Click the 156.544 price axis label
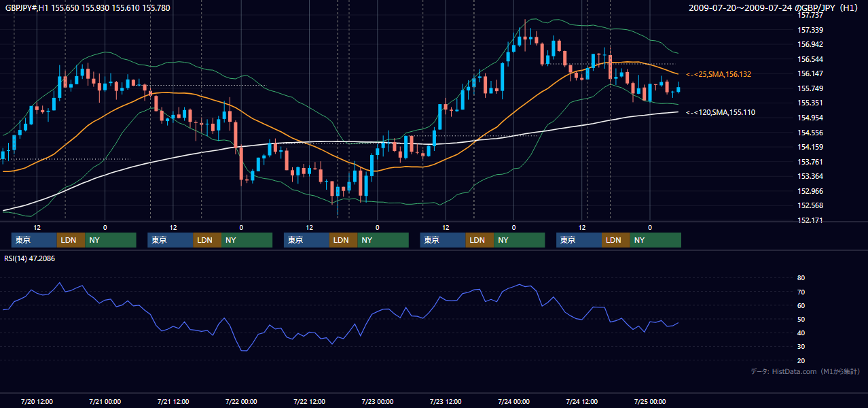868x408 pixels. tap(810, 59)
